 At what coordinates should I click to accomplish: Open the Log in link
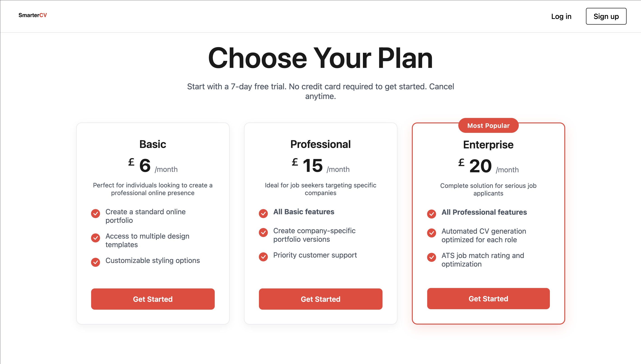561,16
